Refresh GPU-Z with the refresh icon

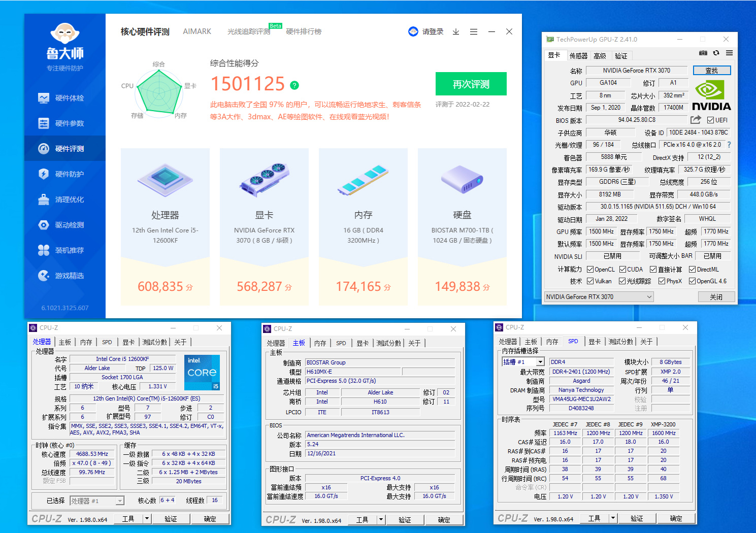tap(716, 53)
